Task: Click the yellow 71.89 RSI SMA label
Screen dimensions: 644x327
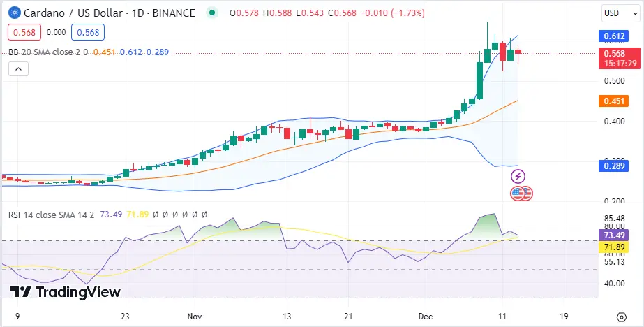Action: tap(614, 247)
